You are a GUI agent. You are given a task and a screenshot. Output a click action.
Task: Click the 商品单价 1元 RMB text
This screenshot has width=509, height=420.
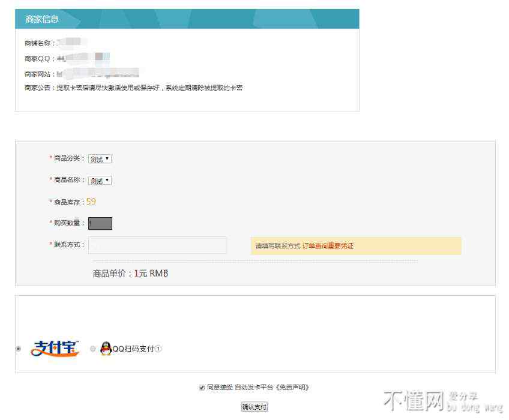point(130,273)
